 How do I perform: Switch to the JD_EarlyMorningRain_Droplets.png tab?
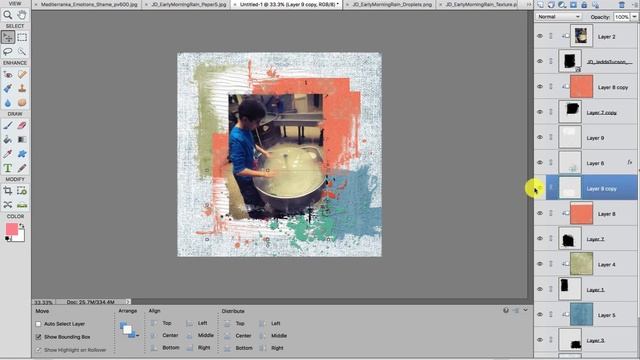coord(389,4)
